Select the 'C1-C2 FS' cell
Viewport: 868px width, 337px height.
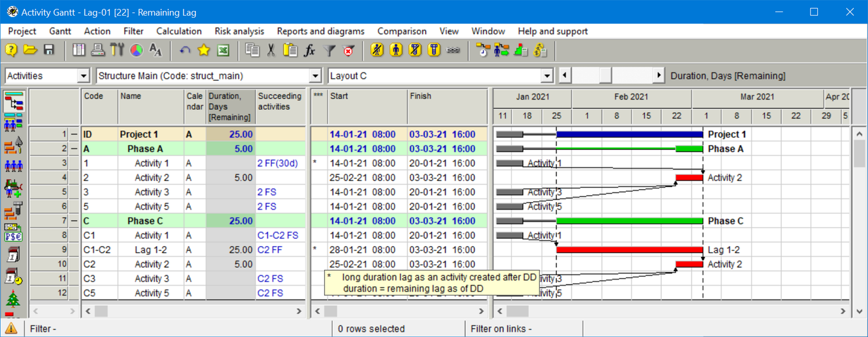point(280,235)
